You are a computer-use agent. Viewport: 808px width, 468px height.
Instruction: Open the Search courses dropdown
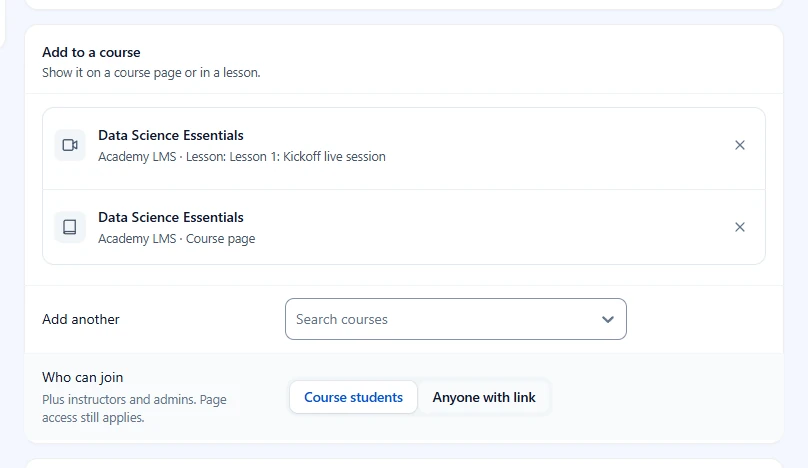point(456,319)
